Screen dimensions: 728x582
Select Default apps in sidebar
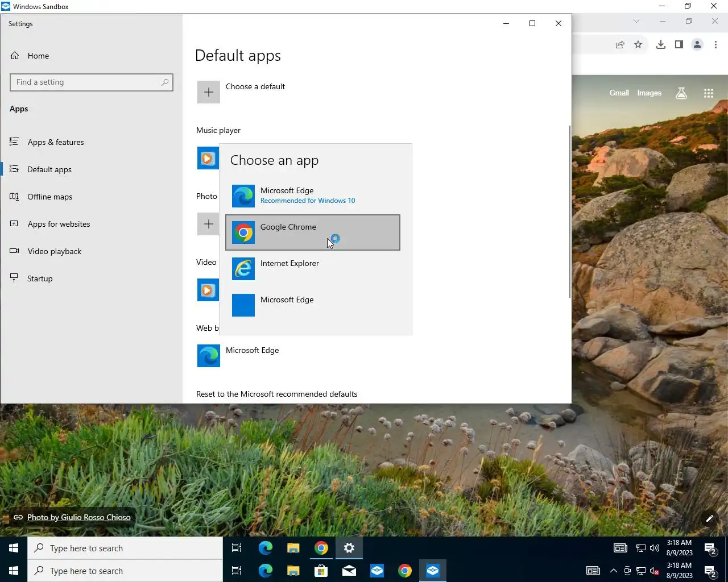point(91,169)
